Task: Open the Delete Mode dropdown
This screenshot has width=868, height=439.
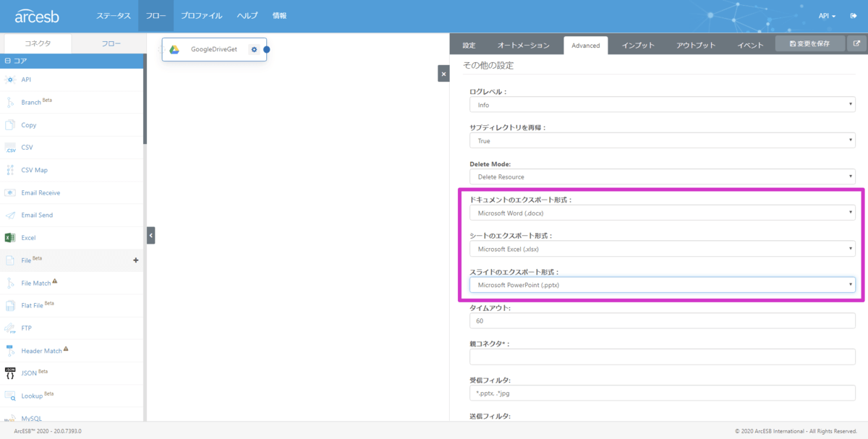Action: click(662, 176)
